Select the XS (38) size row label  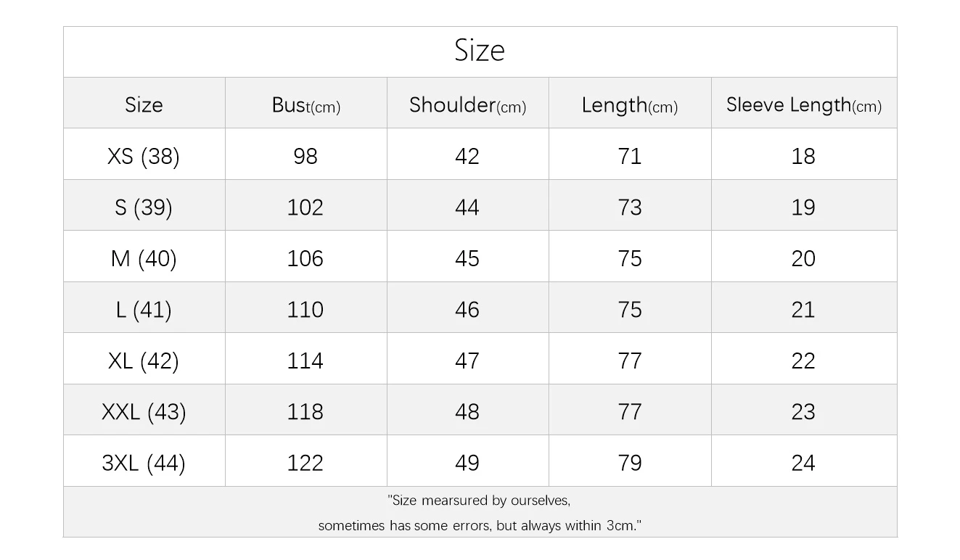(144, 156)
